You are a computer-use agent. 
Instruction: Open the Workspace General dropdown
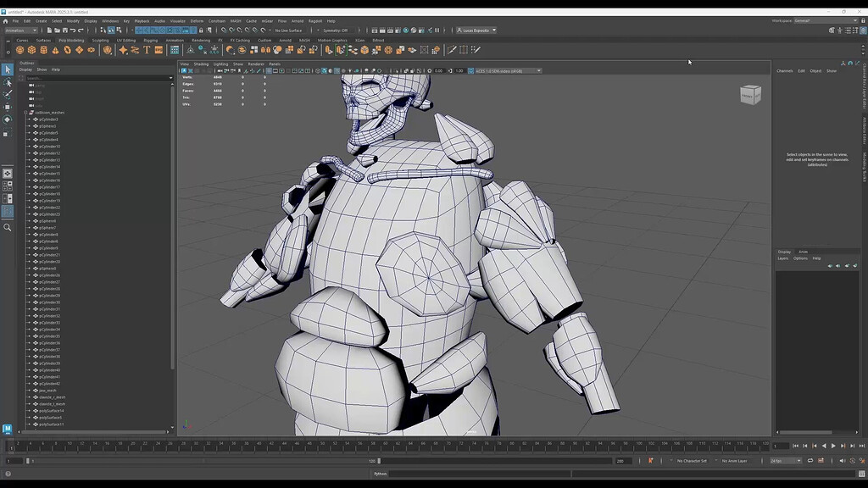tap(826, 21)
